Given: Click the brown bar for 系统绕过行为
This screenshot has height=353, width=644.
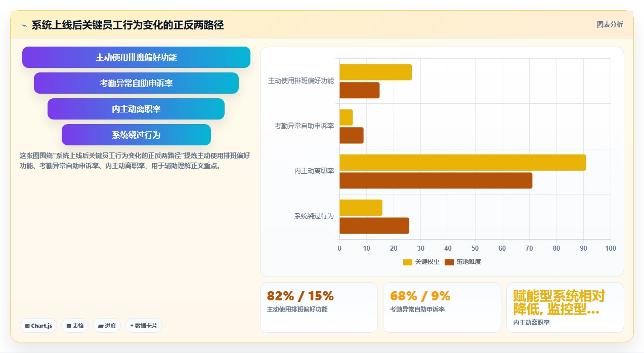Looking at the screenshot, I should tap(374, 225).
